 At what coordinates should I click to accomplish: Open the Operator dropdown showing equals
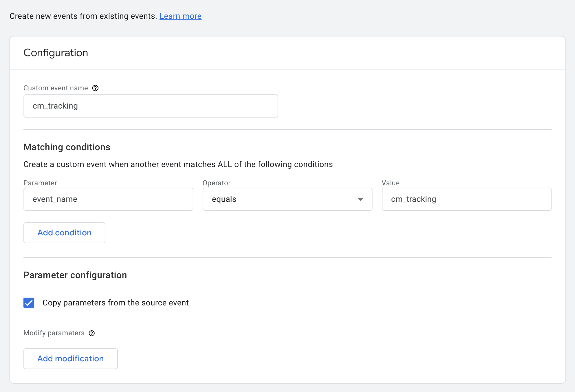[x=287, y=199]
